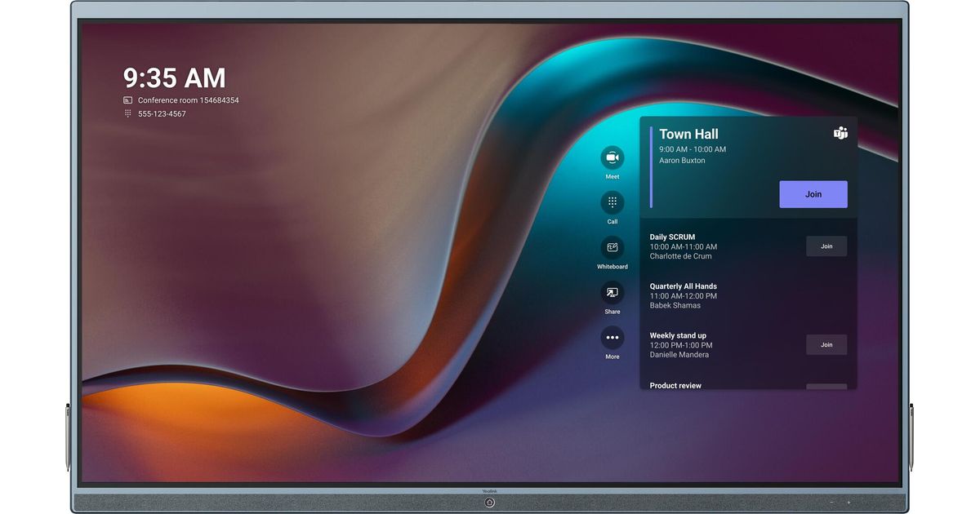
Task: Select the Product review meeting title
Action: click(675, 385)
